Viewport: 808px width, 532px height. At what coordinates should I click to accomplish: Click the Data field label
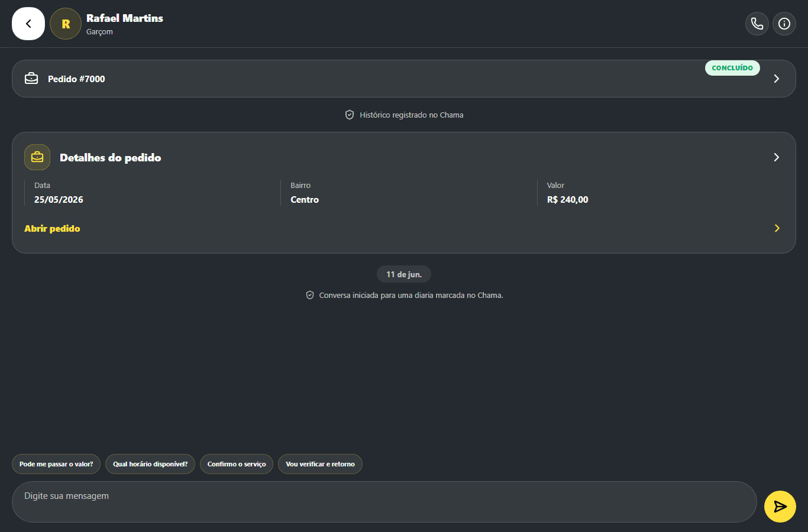43,186
